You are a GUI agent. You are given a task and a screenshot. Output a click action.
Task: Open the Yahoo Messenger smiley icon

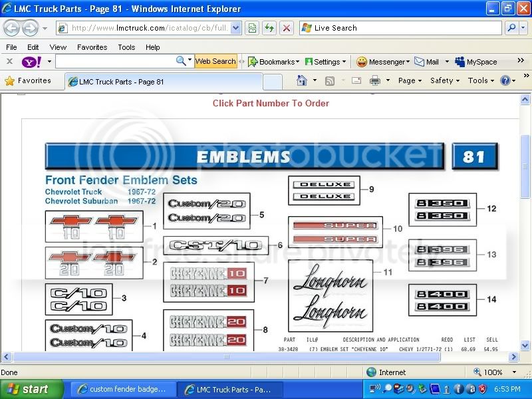coord(362,62)
